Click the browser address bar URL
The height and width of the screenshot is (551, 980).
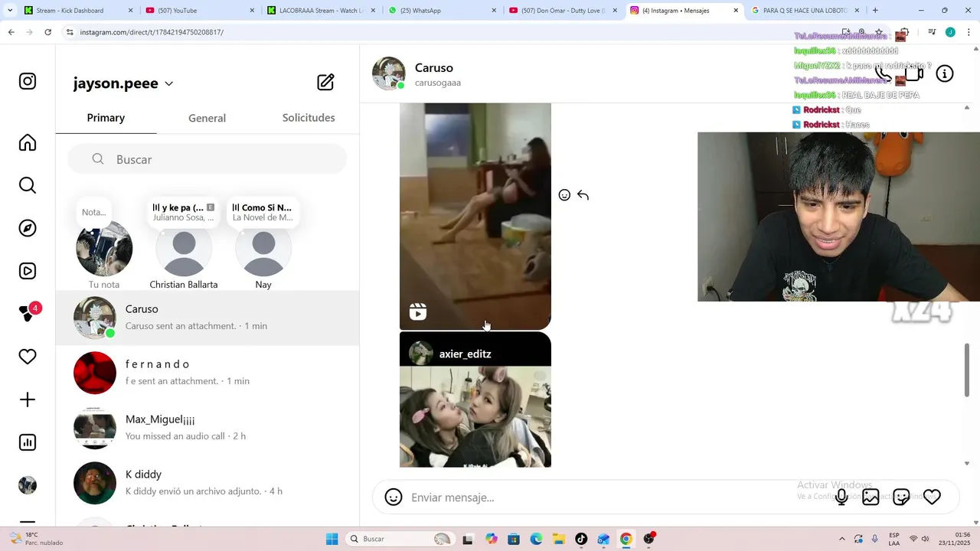152,32
